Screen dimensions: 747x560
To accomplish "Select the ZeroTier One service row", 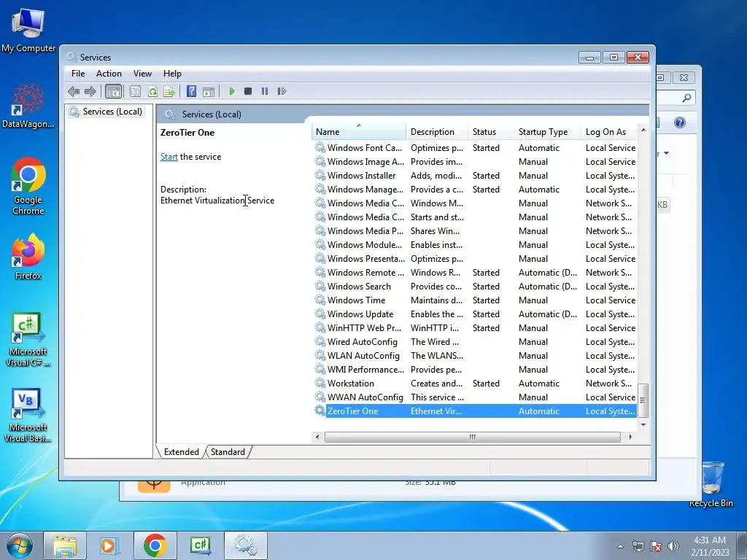I will point(475,411).
